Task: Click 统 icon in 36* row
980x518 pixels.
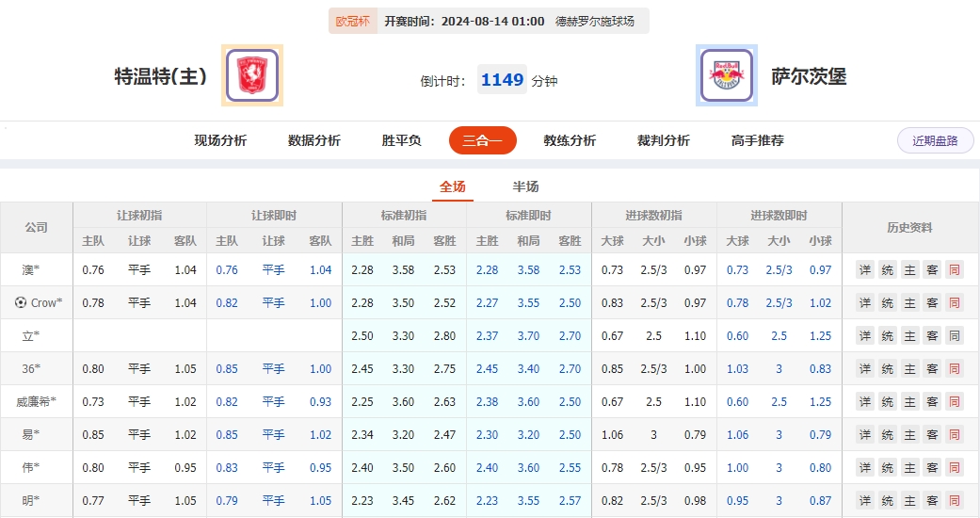Action: (x=888, y=369)
